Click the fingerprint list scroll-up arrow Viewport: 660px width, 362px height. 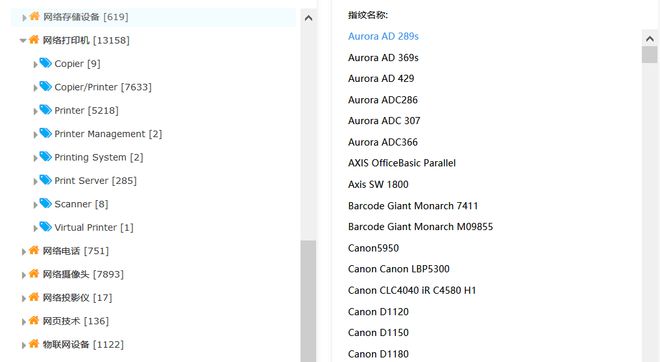649,39
